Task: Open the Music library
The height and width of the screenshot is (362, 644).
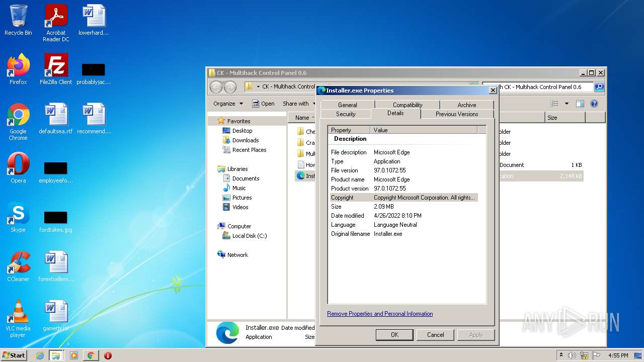Action: tap(239, 188)
